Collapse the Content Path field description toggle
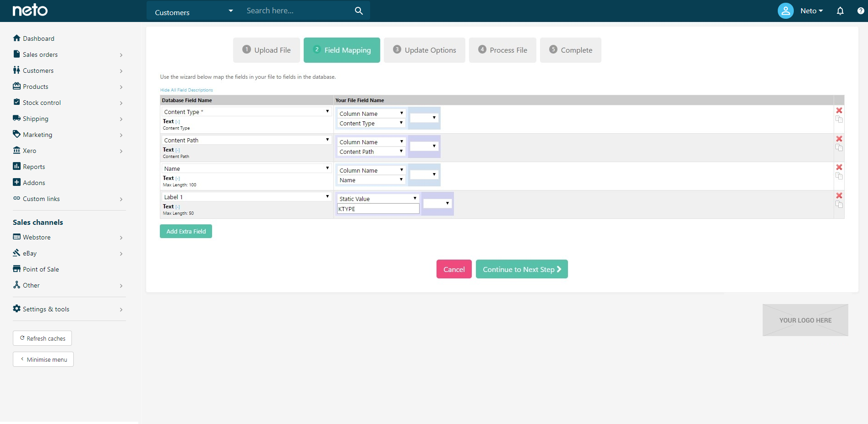 [x=178, y=150]
